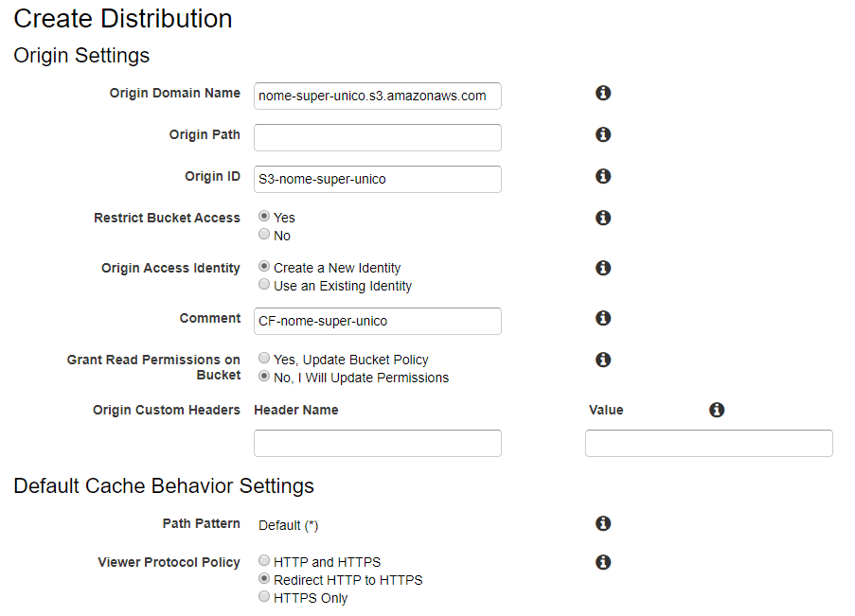Click info icon next to Origin Domain Name
Viewport: 855px width, 616px height.
click(x=602, y=93)
